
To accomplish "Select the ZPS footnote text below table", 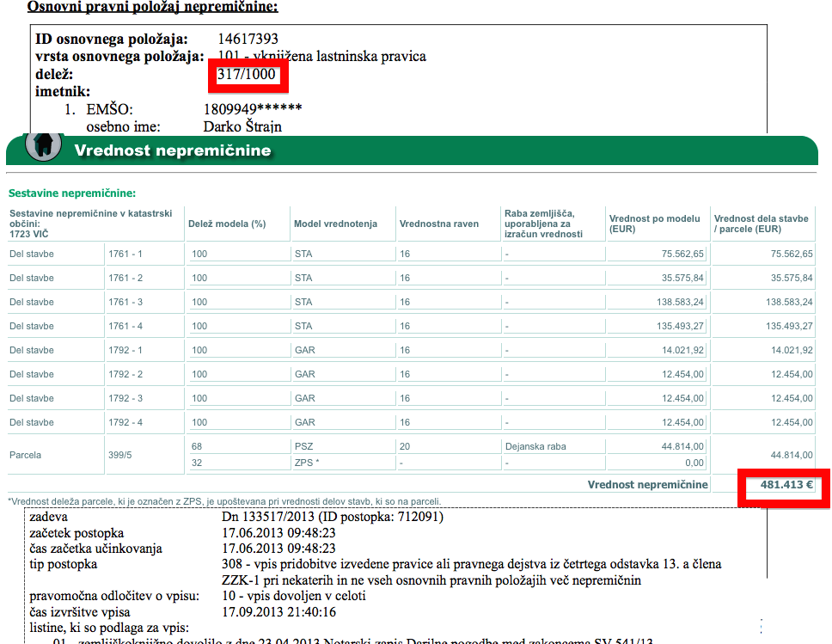I will coord(224,501).
